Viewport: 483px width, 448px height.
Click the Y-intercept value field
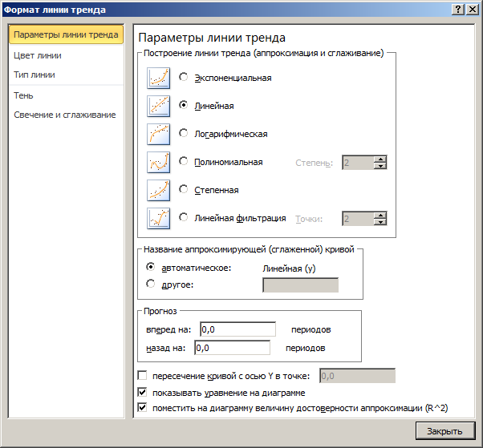click(357, 376)
